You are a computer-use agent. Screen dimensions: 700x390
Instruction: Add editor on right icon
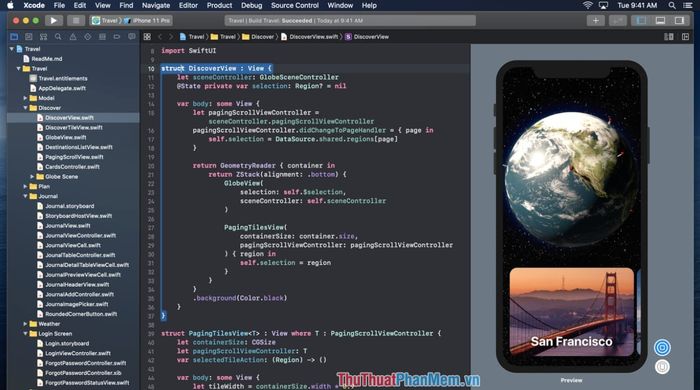point(685,37)
